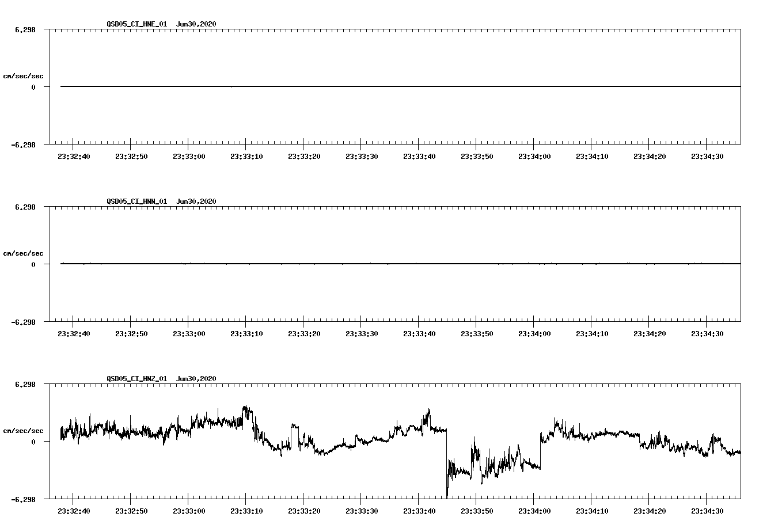782x532 pixels.
Task: Click the QSD05_CI_HNE_01 plot title
Action: (x=161, y=24)
